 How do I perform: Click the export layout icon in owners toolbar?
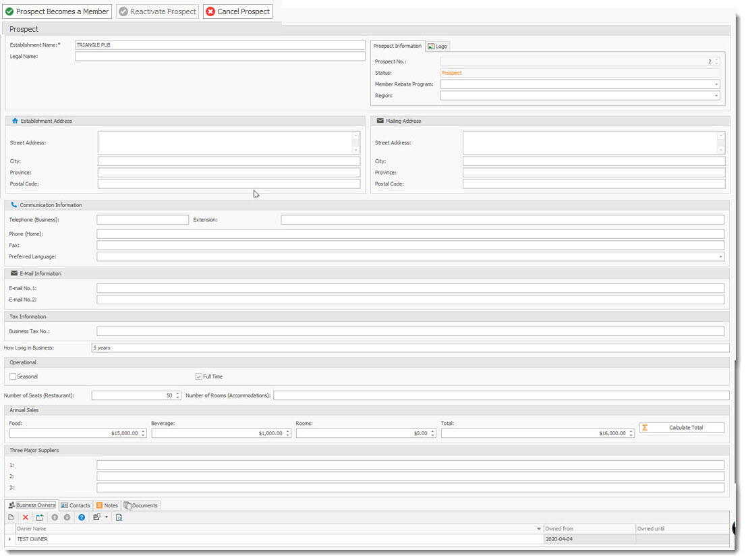tap(95, 516)
